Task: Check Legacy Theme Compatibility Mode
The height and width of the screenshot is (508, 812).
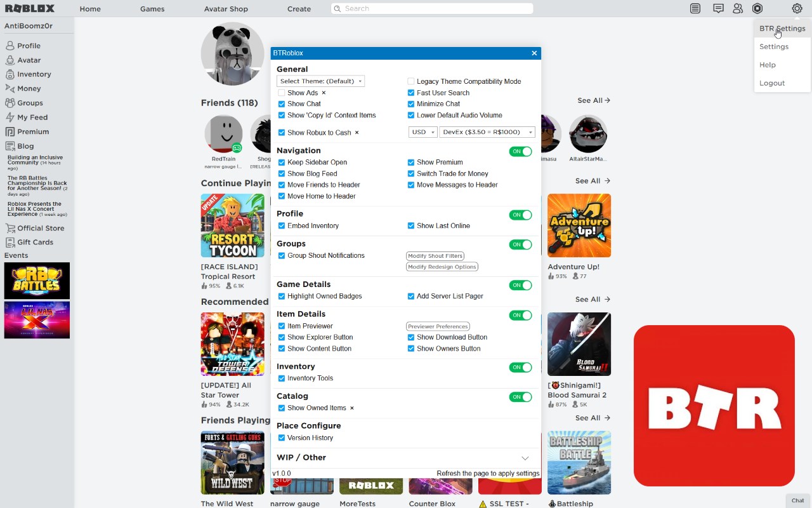Action: click(x=411, y=81)
